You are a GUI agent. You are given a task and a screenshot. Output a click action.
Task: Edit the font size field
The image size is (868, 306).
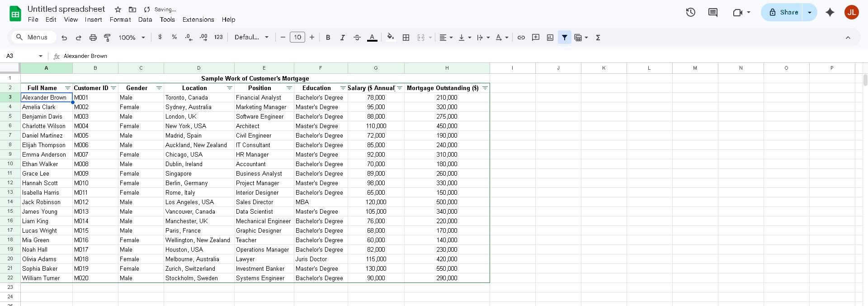point(297,37)
